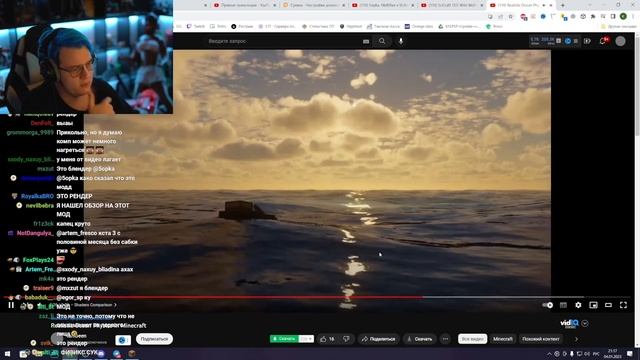
Task: Click username nevilbebra in chat
Action: click(x=40, y=206)
